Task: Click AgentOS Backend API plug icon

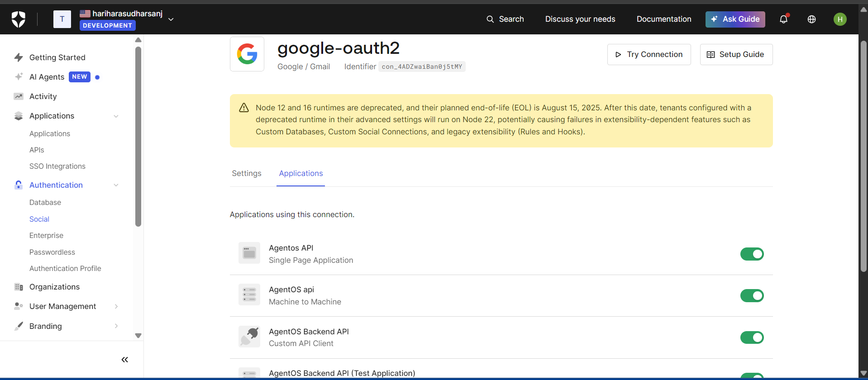Action: pyautogui.click(x=249, y=337)
